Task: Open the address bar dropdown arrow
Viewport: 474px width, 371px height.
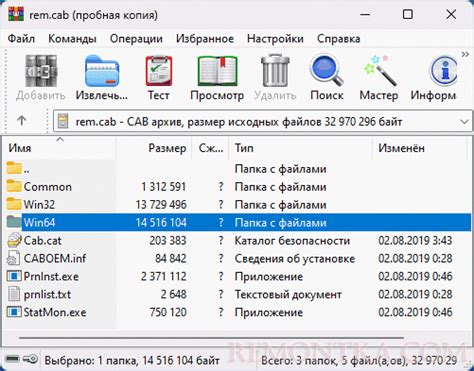Action: 464,122
